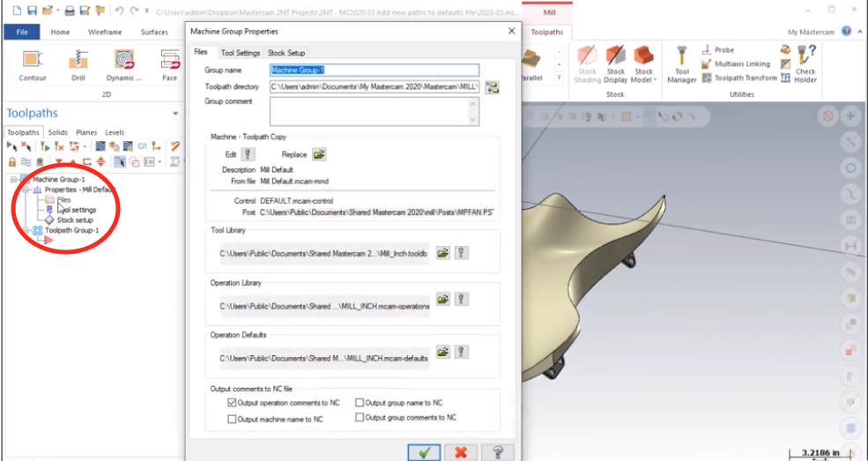Open the Surfaces ribbon tab
Screen dimensions: 868x461
(x=154, y=32)
